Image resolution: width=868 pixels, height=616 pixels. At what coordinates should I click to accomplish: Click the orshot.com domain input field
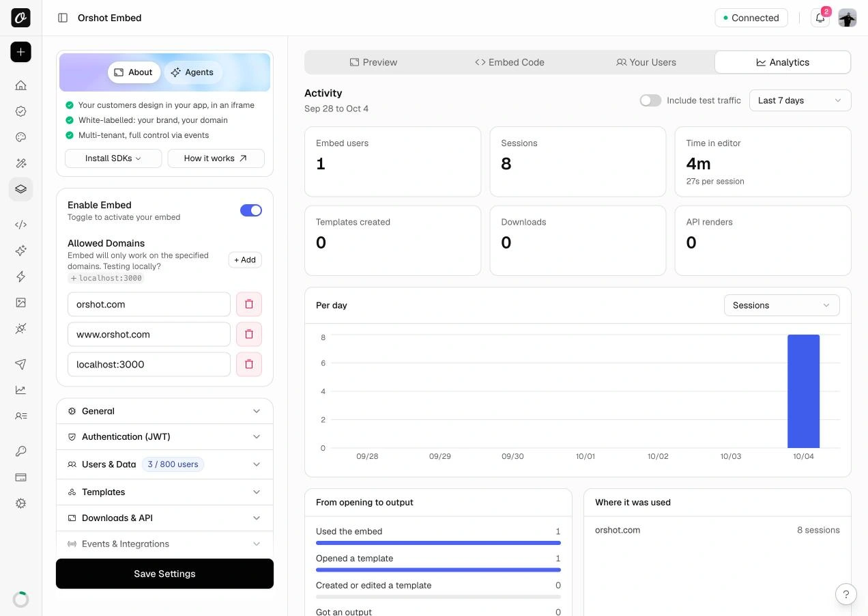coord(149,305)
